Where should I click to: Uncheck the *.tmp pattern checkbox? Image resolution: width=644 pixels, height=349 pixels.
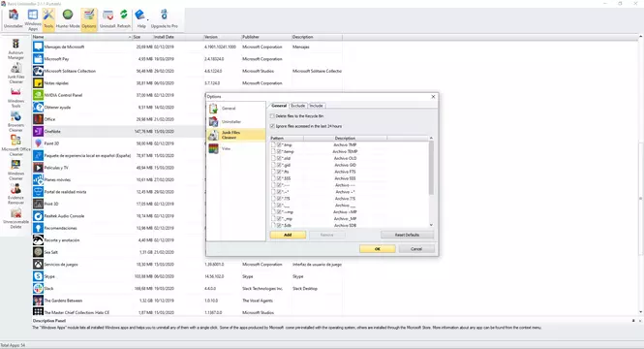(279, 145)
